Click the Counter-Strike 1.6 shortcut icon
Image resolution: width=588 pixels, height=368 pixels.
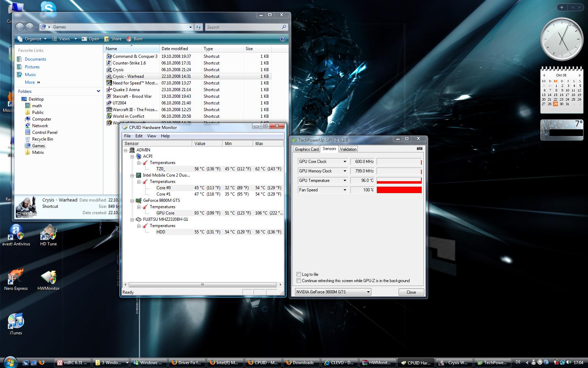click(x=109, y=63)
